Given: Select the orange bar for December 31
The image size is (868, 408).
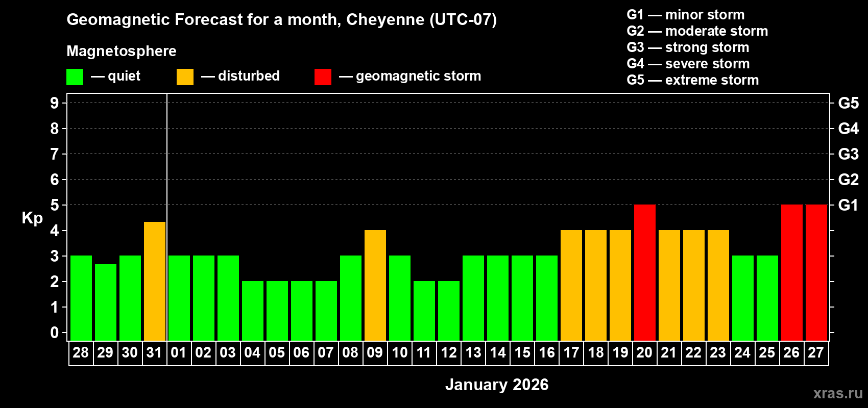Looking at the screenshot, I should coord(155,281).
